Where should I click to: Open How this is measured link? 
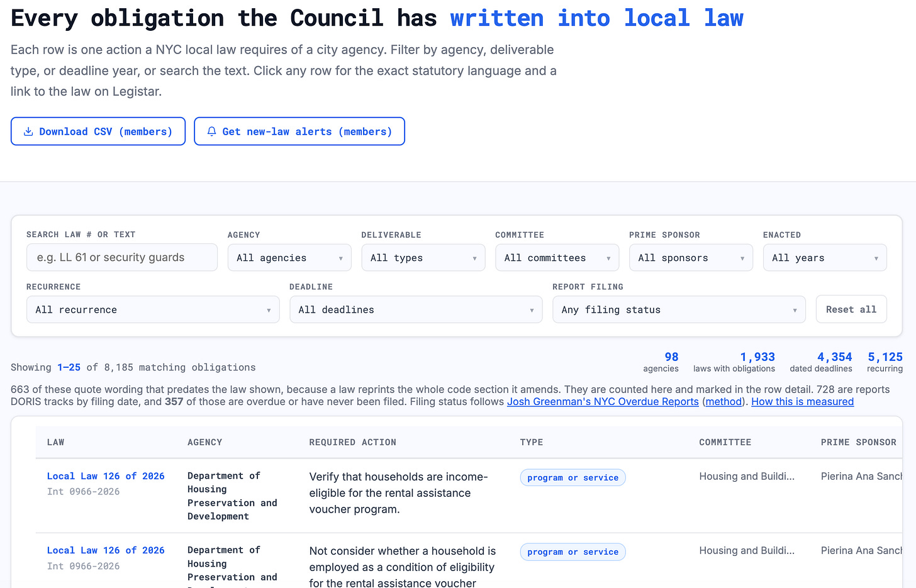coord(802,401)
